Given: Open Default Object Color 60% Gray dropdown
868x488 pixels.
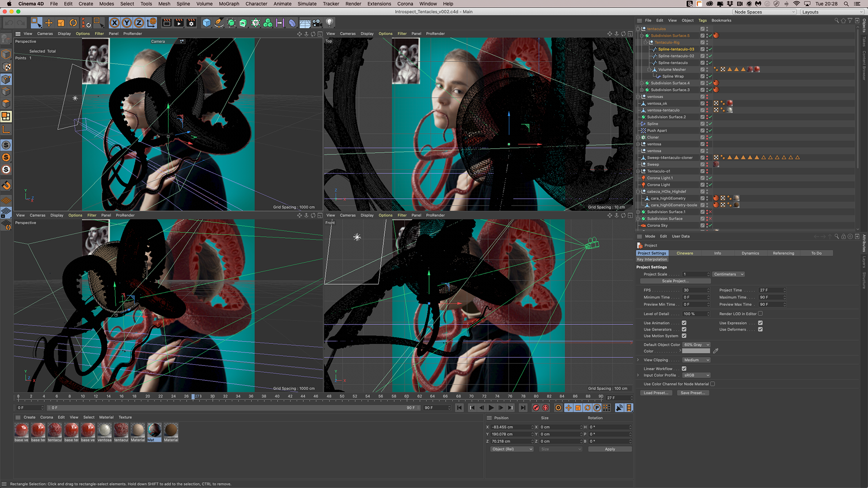Looking at the screenshot, I should 696,345.
